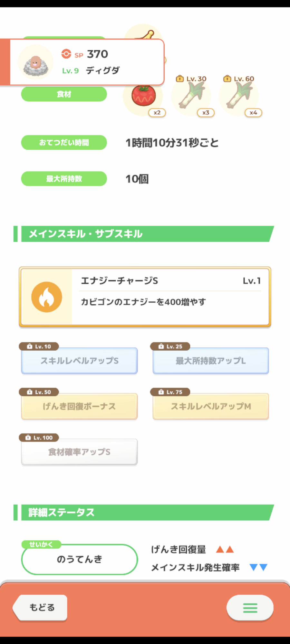Screen dimensions: 290x644
Task: Tap the 最大所持数 green label
Action: [64, 179]
